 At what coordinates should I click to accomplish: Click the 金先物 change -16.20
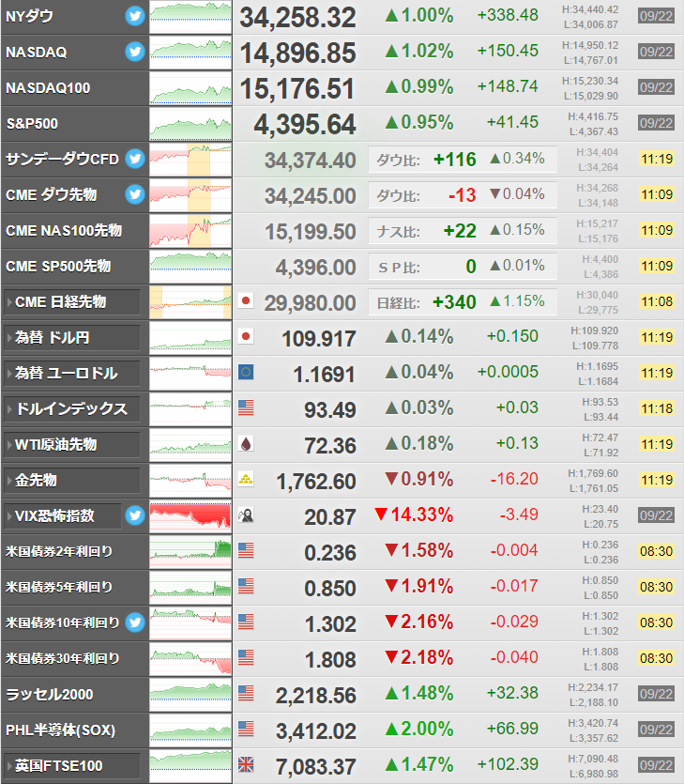514,479
